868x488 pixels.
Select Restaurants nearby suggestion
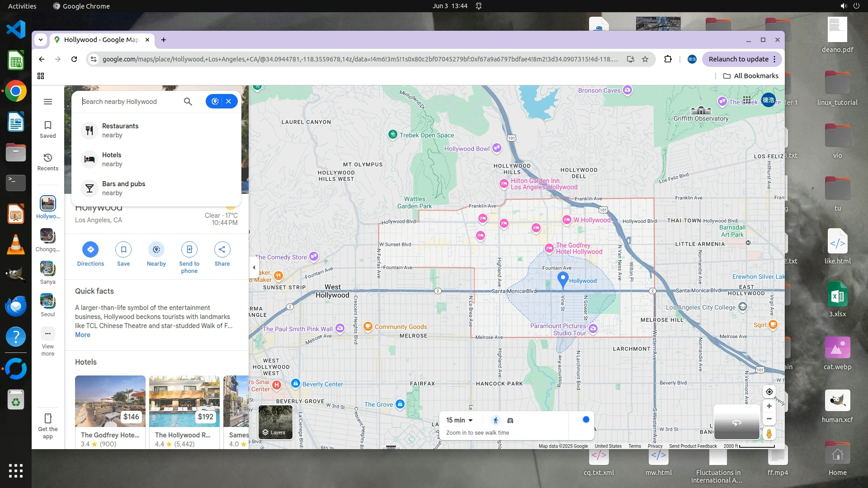120,130
